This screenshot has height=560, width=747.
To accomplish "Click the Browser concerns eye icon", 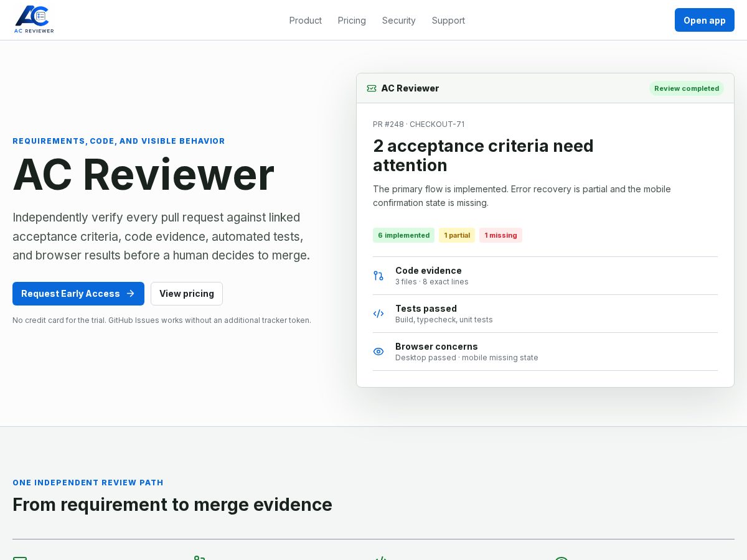I will point(378,352).
